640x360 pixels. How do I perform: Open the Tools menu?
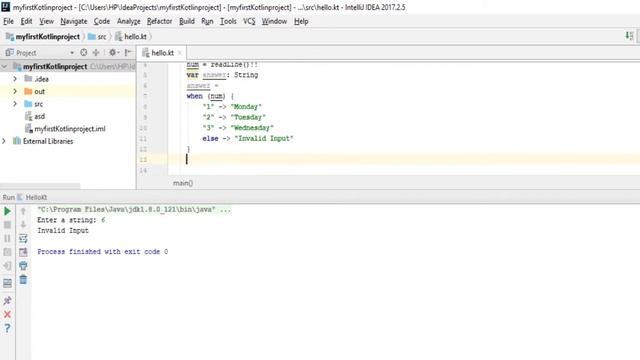click(228, 21)
